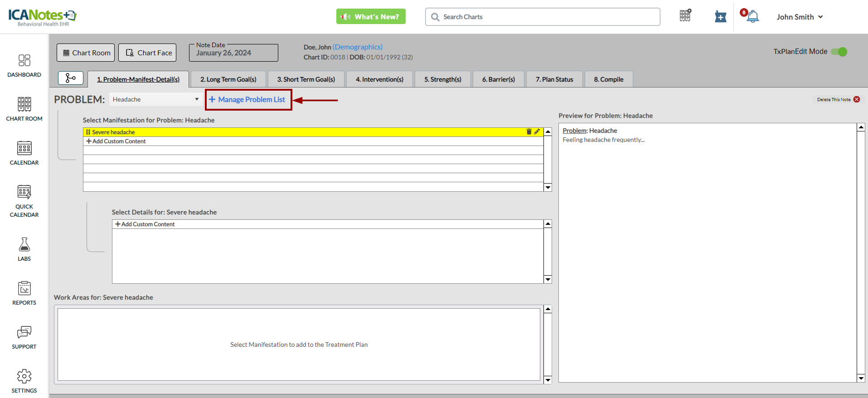Screen dimensions: 868x398
Task: Expand the John Smith user menu
Action: (800, 17)
